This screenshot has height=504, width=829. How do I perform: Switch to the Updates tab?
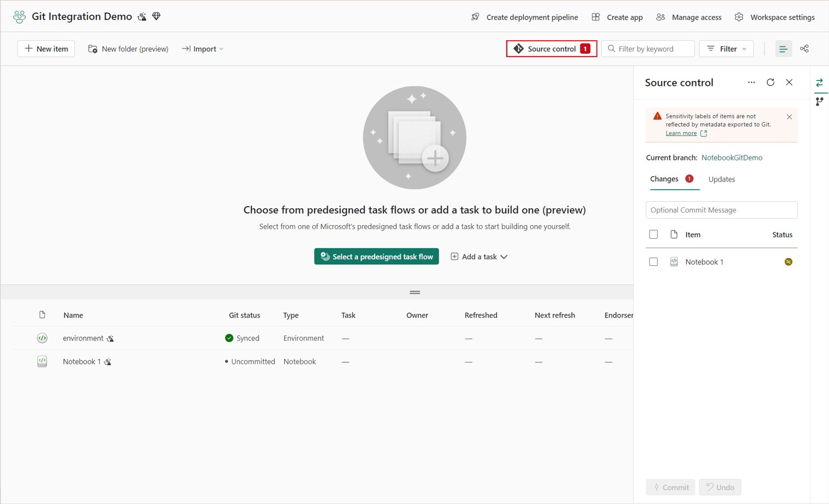(721, 179)
